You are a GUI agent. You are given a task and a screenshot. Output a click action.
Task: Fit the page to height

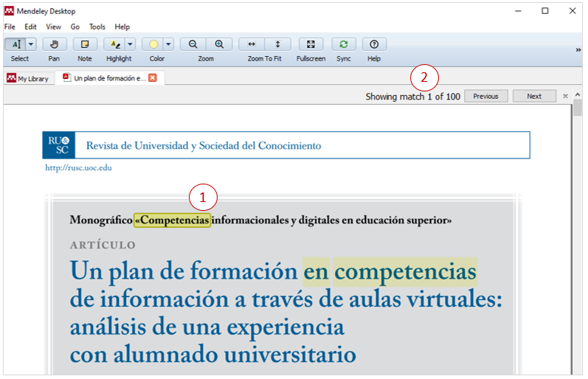pyautogui.click(x=277, y=44)
